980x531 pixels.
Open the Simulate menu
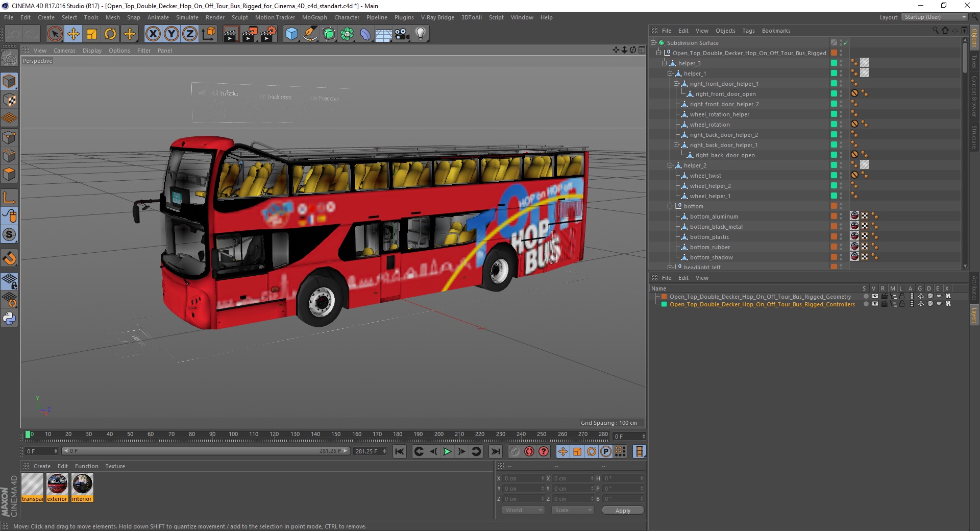[x=187, y=17]
